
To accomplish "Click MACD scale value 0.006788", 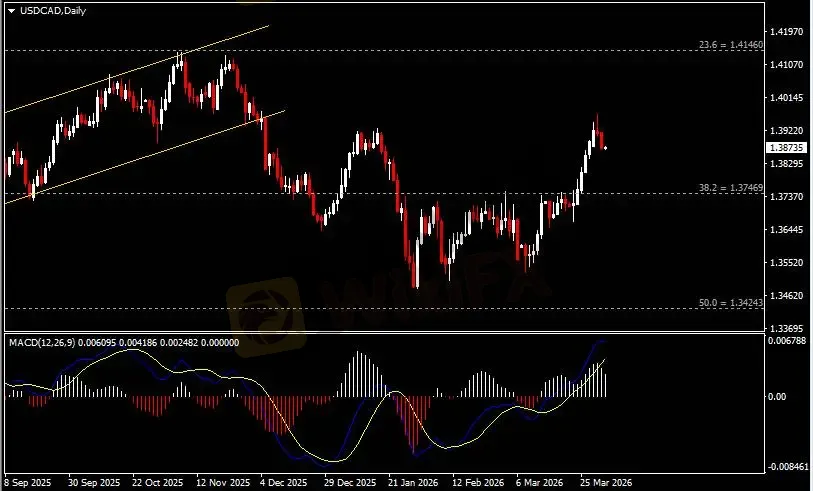I will click(787, 341).
